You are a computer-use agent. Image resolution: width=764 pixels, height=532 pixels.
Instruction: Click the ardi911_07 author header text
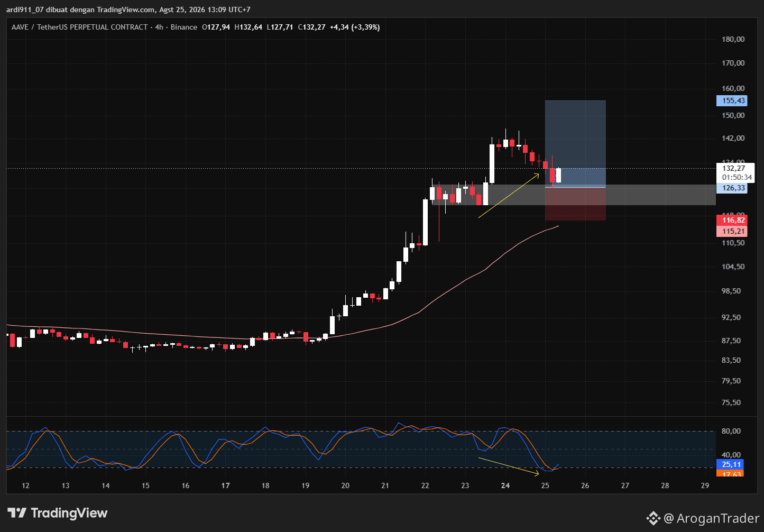tap(128, 10)
